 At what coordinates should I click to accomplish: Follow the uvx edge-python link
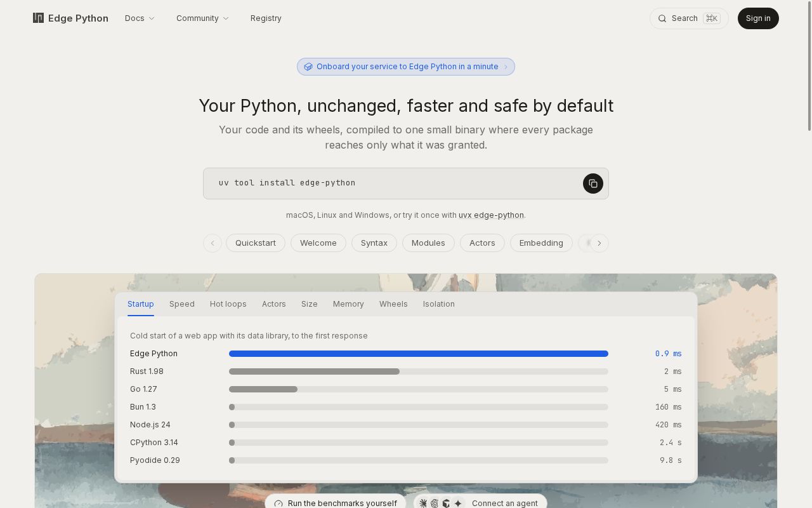click(x=491, y=215)
